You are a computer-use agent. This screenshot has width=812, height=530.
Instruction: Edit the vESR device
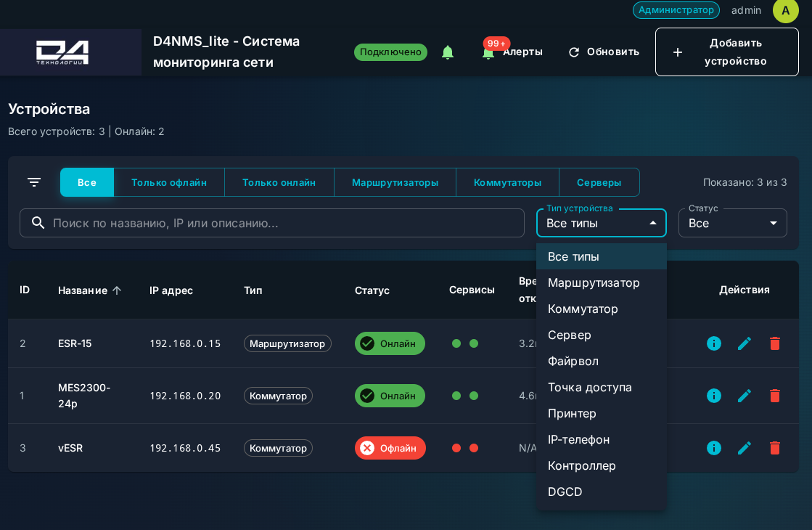coord(745,448)
